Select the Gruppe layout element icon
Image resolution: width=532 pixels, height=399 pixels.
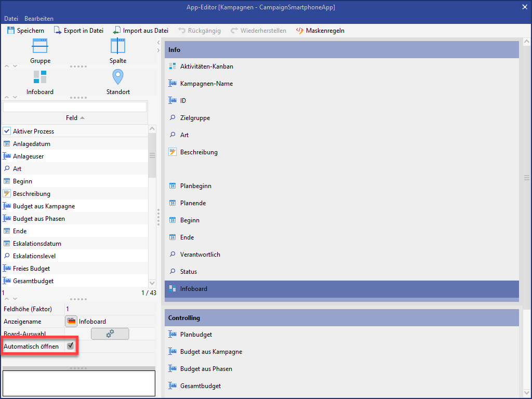[40, 46]
